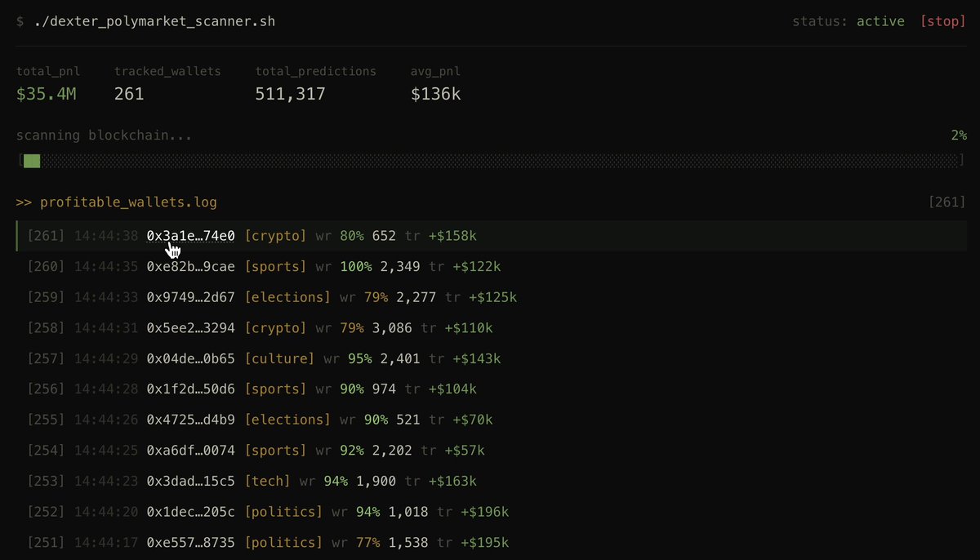The height and width of the screenshot is (560, 980).
Task: Click the +$70k profit value
Action: (x=469, y=420)
